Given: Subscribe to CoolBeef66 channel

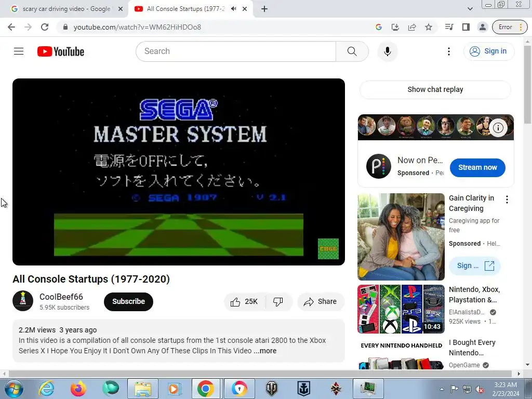Looking at the screenshot, I should coord(128,301).
